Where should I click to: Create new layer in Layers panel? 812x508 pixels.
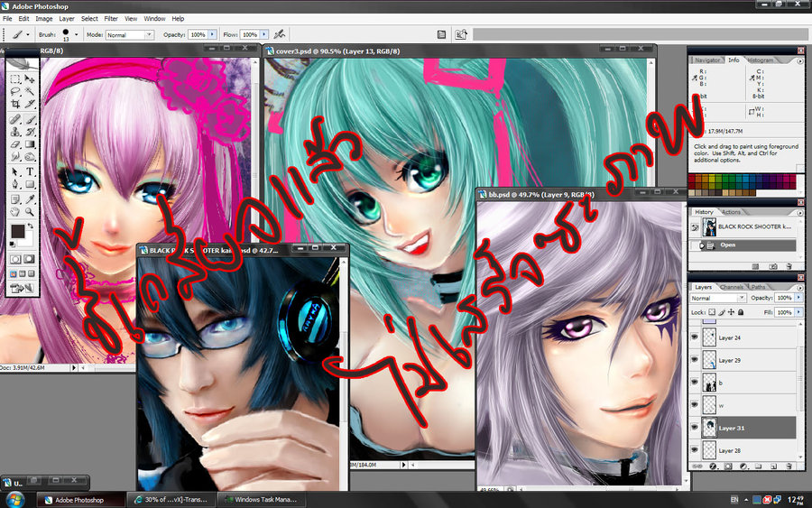click(x=774, y=466)
